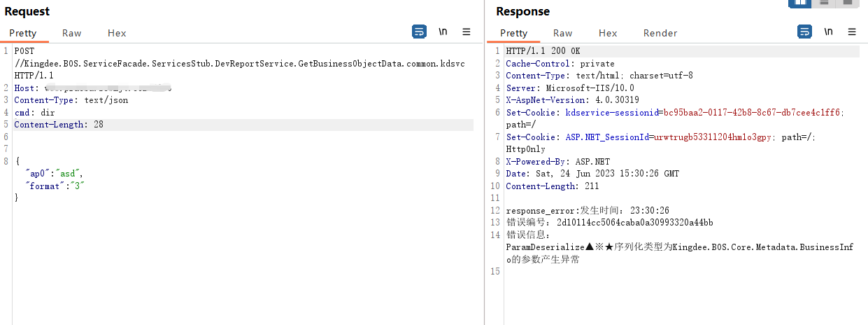868x325 pixels.
Task: Switch to top-bottom stacked layout icon
Action: tap(824, 3)
